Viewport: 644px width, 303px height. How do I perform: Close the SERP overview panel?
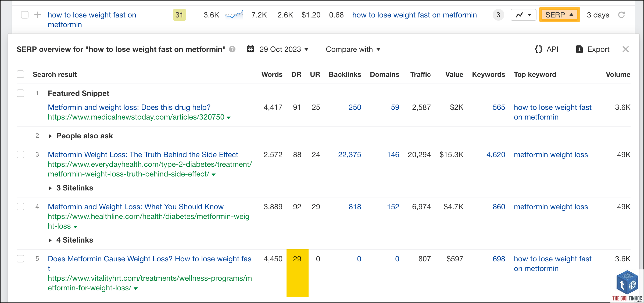[x=625, y=49]
